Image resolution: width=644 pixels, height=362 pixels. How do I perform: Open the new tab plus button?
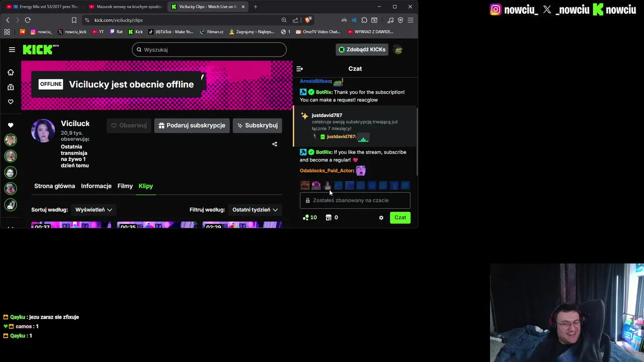255,7
